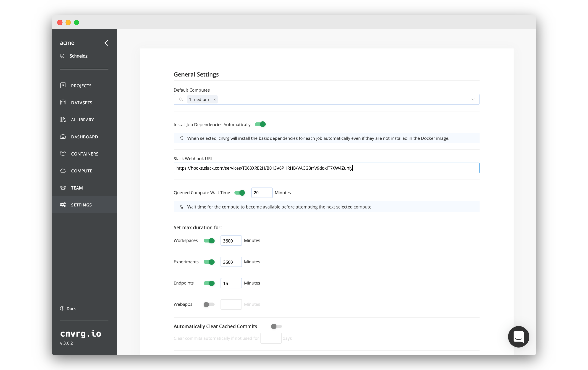This screenshot has width=588, height=370.
Task: Enable the Webapps max duration toggle
Action: (209, 304)
